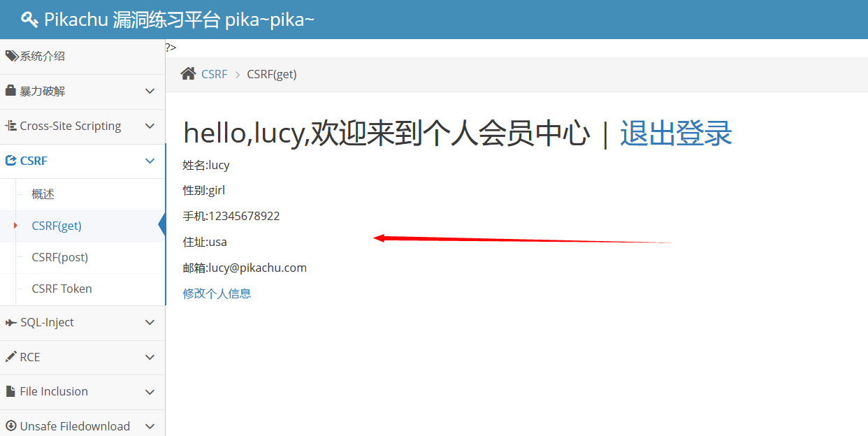This screenshot has height=436, width=868.
Task: Click the Unsafe Filedownload arrow icon
Action: point(10,426)
